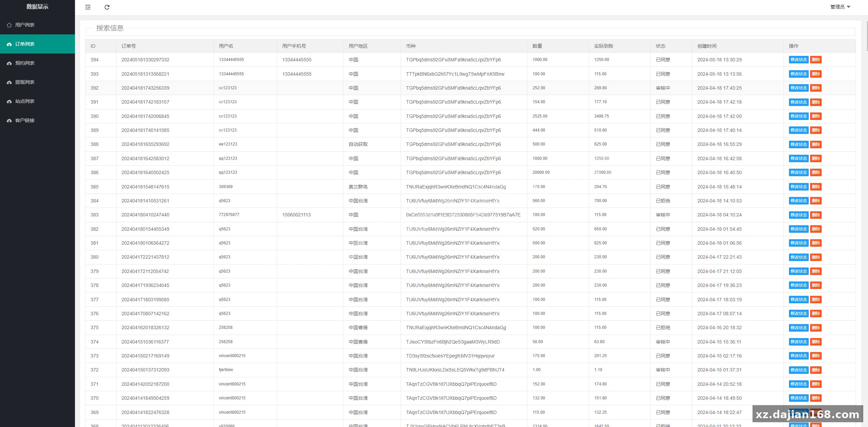This screenshot has width=868, height=427.
Task: Click the username ee123123 in row 388
Action: pyautogui.click(x=228, y=144)
